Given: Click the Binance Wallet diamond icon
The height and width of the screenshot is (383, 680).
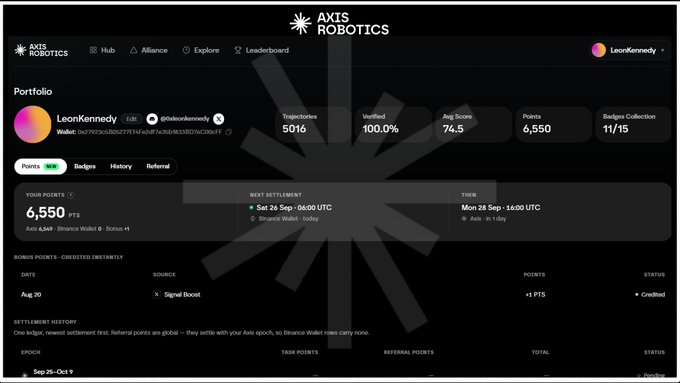Looking at the screenshot, I should pos(252,219).
